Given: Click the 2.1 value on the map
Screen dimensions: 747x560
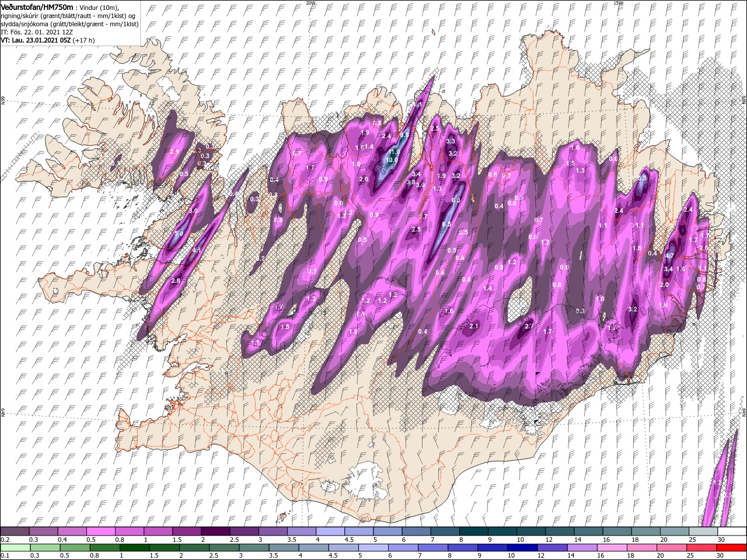Looking at the screenshot, I should [x=474, y=326].
